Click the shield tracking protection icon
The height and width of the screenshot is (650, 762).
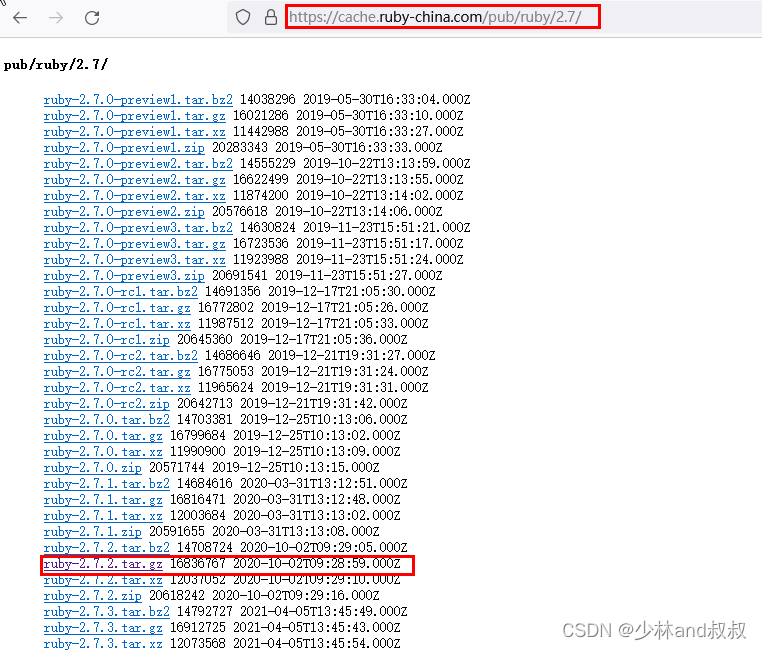click(x=243, y=17)
